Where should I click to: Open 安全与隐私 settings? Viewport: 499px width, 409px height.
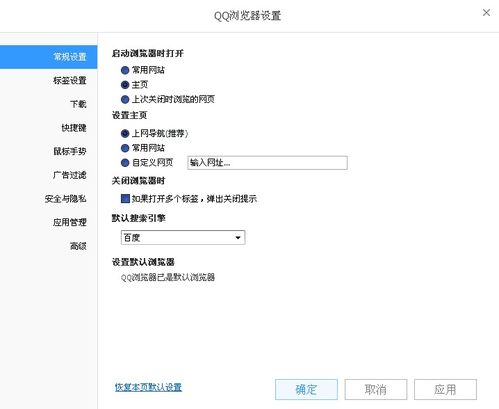pos(66,199)
